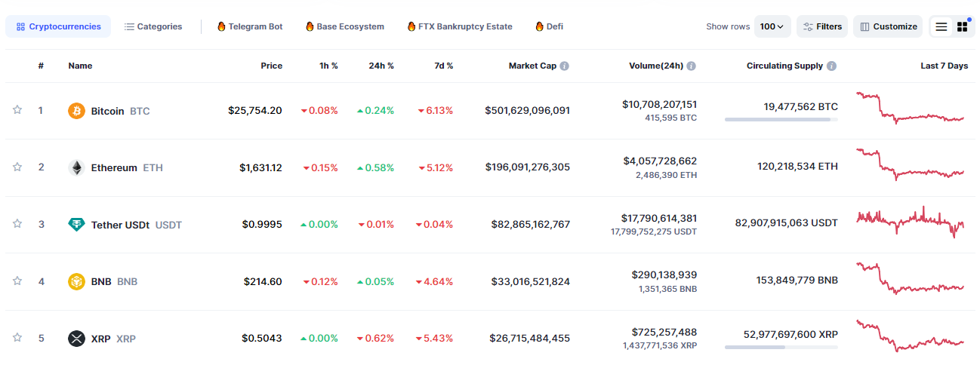Open the Filters options
Screen dimensions: 980x365
click(x=822, y=26)
